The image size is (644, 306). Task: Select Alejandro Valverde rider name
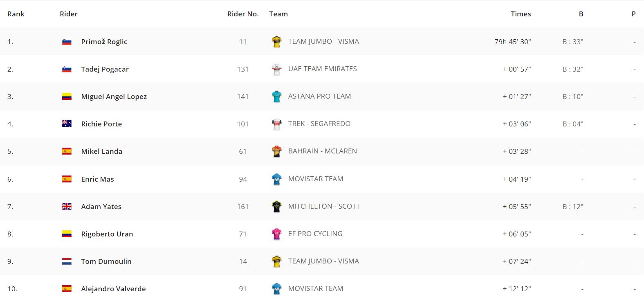coord(113,289)
